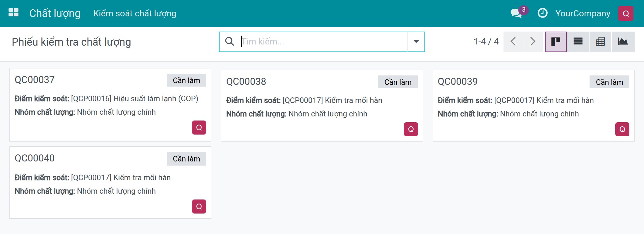The image size is (644, 234).
Task: Click Nhóm chất lượng chính on card QC00040
Action: (x=116, y=191)
